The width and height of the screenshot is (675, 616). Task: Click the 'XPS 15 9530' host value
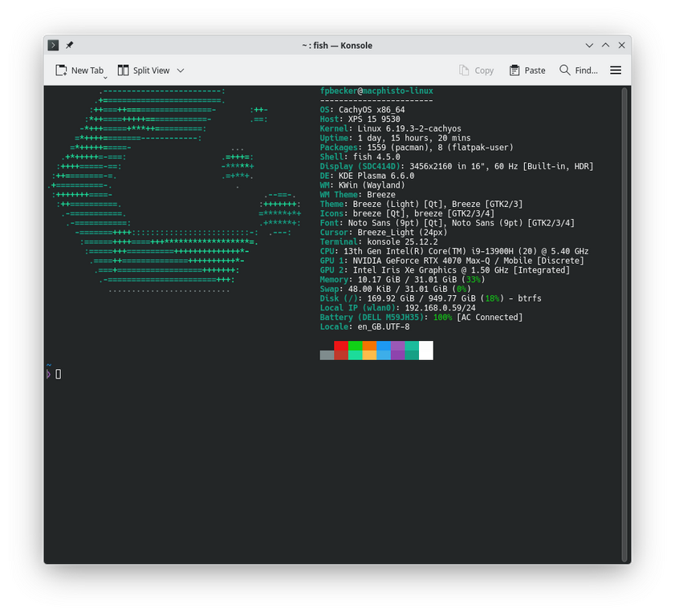pos(374,120)
